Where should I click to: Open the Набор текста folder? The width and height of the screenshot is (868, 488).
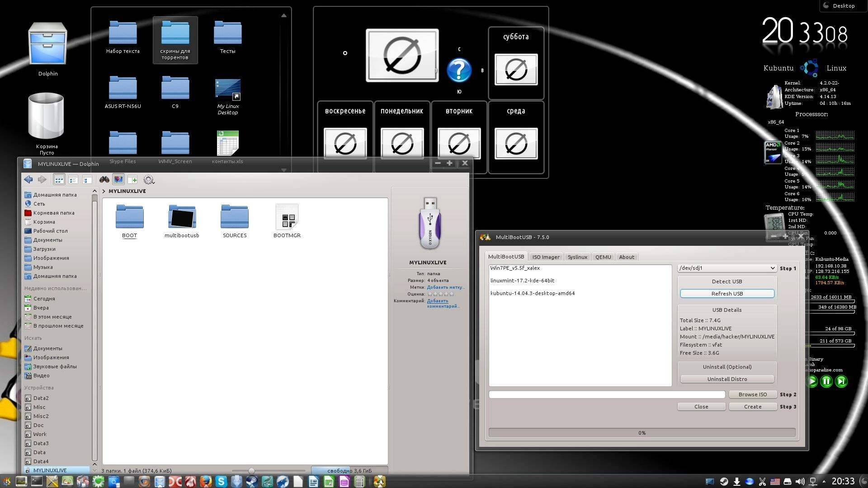point(123,38)
